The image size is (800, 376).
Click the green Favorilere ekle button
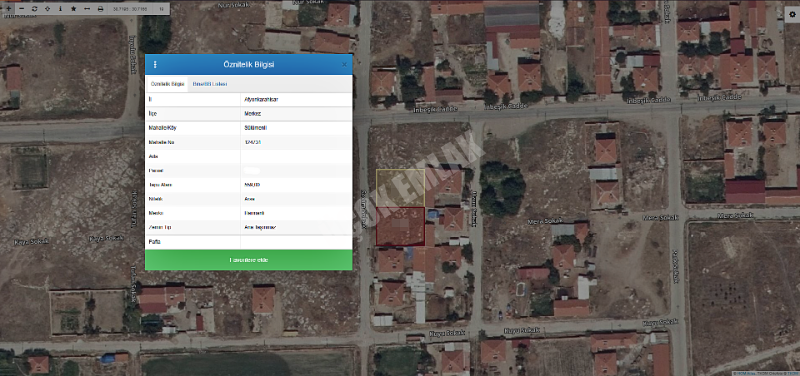[x=248, y=260]
